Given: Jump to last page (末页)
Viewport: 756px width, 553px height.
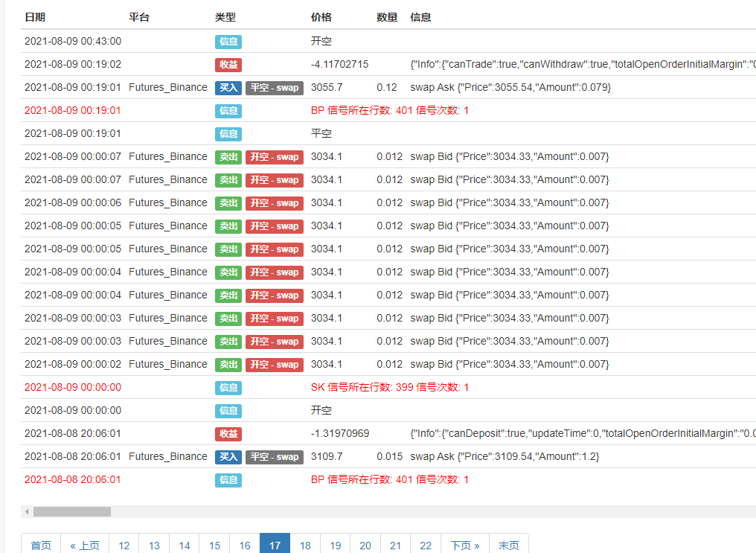Looking at the screenshot, I should (509, 545).
